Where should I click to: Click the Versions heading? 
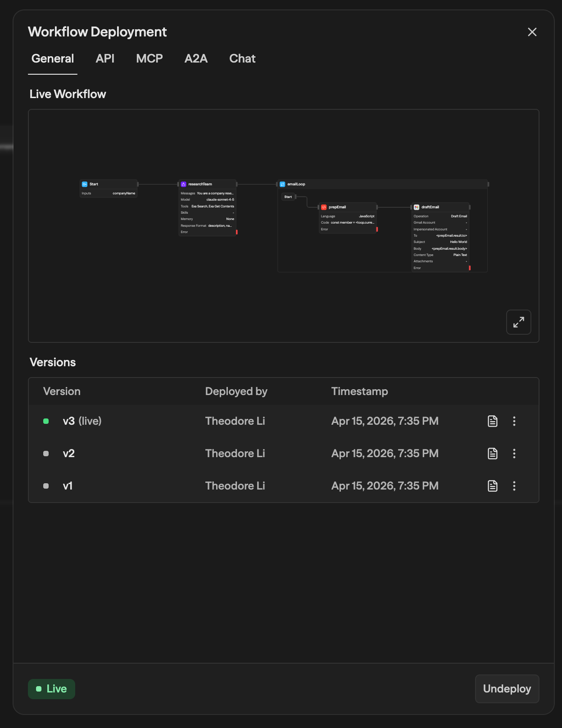(53, 362)
